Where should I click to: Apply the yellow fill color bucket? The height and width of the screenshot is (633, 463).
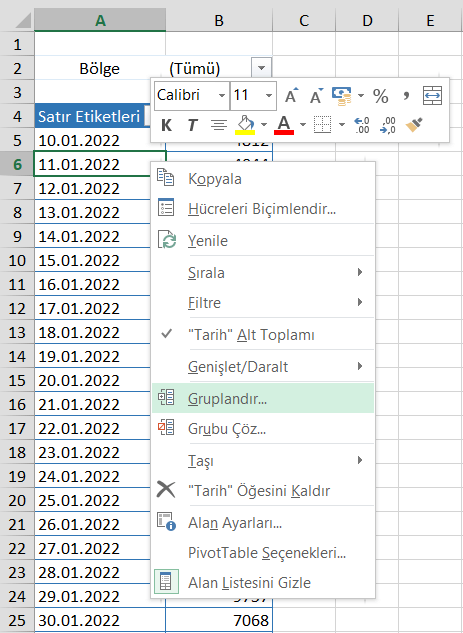tap(245, 125)
